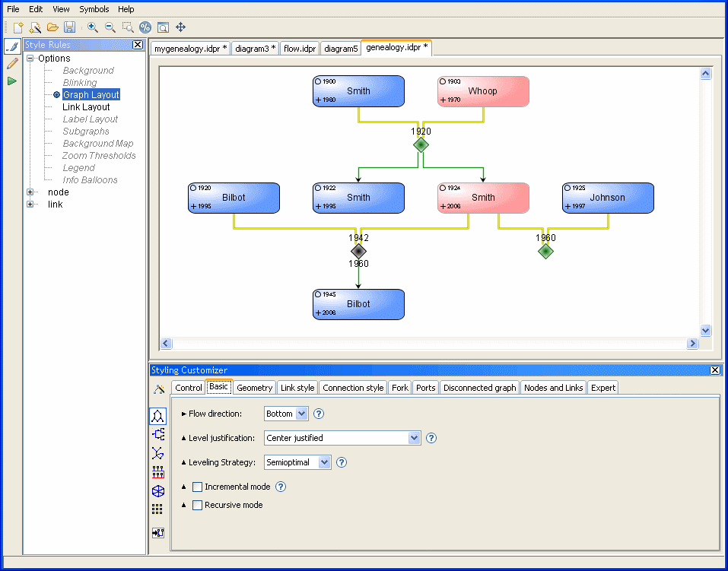Screen dimensions: 728x571
Task: Switch to the Link style tab
Action: (297, 388)
